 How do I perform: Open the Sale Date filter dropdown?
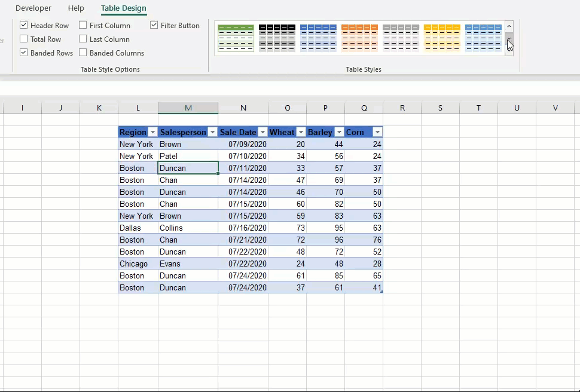(x=262, y=131)
